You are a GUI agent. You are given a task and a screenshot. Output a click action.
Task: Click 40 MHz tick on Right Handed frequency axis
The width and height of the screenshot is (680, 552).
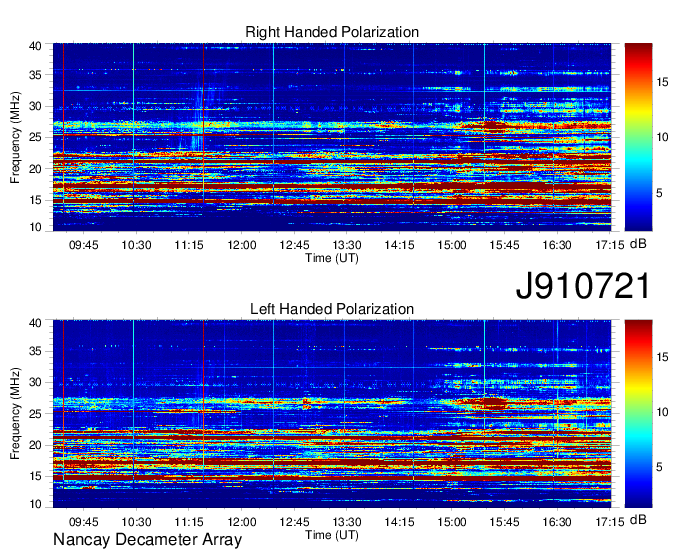35,46
